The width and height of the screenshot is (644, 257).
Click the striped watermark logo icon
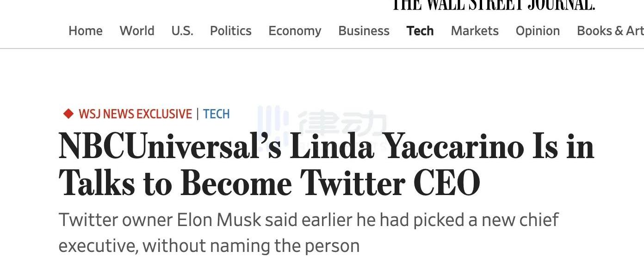(272, 121)
